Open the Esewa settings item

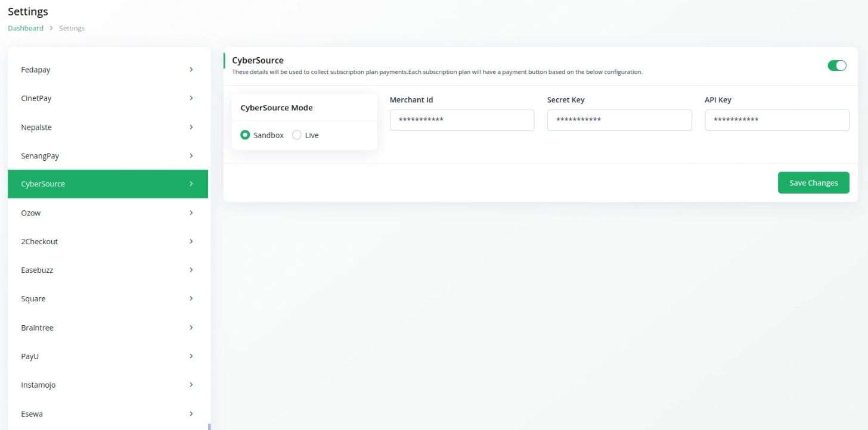pos(108,414)
